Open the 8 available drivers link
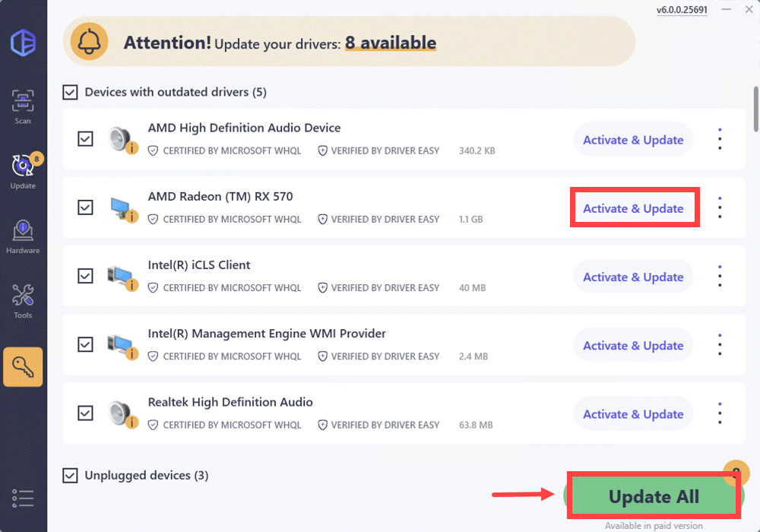This screenshot has height=532, width=760. 391,43
